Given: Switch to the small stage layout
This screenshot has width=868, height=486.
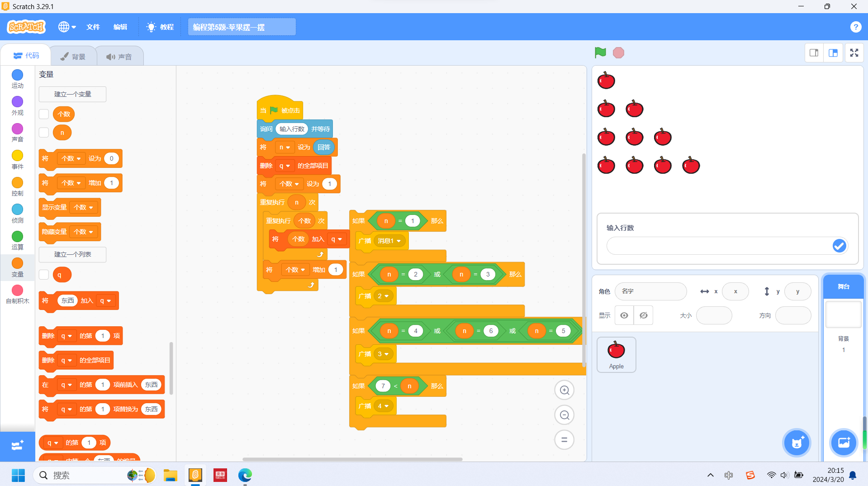Looking at the screenshot, I should [814, 53].
